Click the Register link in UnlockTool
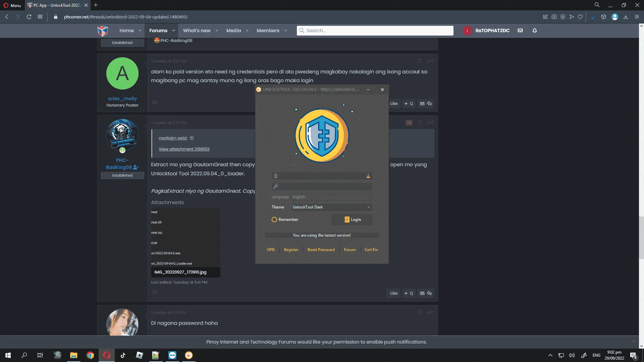 pyautogui.click(x=291, y=250)
